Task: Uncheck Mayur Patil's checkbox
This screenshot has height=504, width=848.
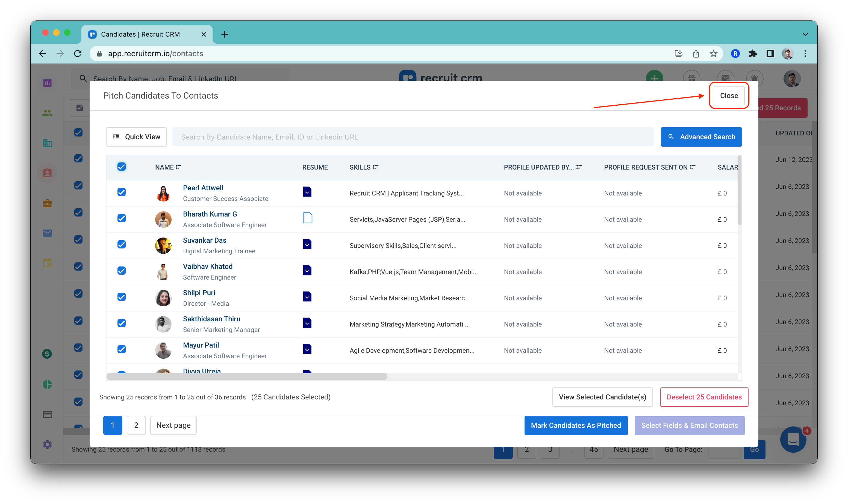Action: click(x=121, y=349)
